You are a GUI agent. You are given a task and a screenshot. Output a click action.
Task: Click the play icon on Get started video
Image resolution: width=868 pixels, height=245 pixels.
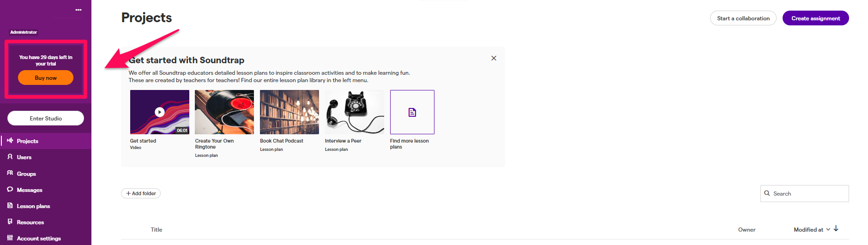click(159, 112)
